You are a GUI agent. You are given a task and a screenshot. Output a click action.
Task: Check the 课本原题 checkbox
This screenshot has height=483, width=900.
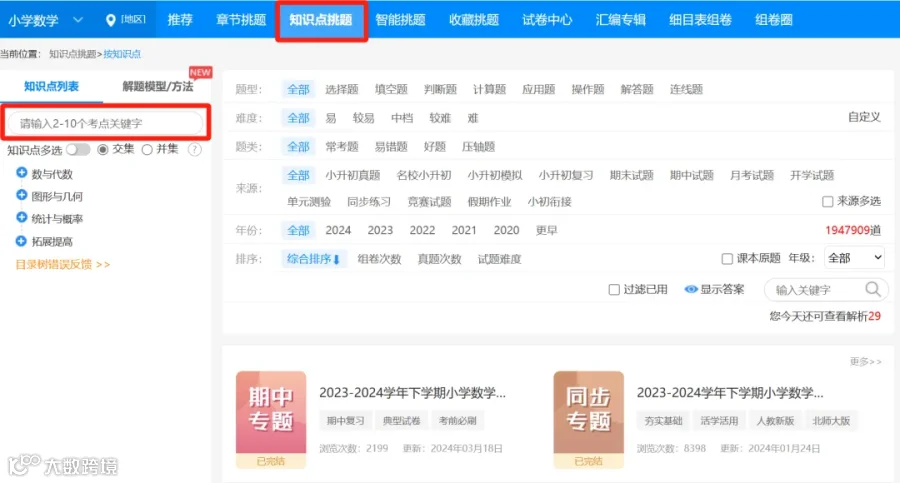(727, 258)
